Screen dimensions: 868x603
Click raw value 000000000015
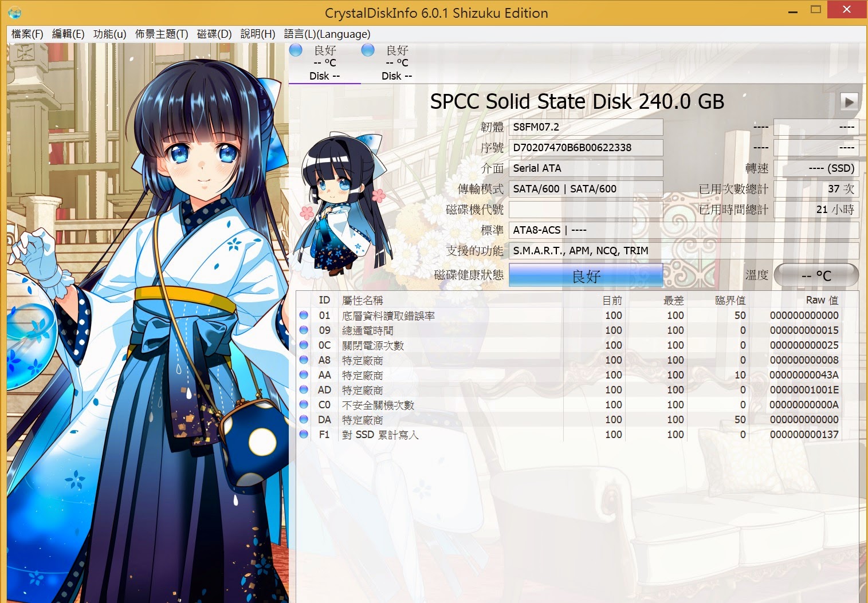[804, 330]
